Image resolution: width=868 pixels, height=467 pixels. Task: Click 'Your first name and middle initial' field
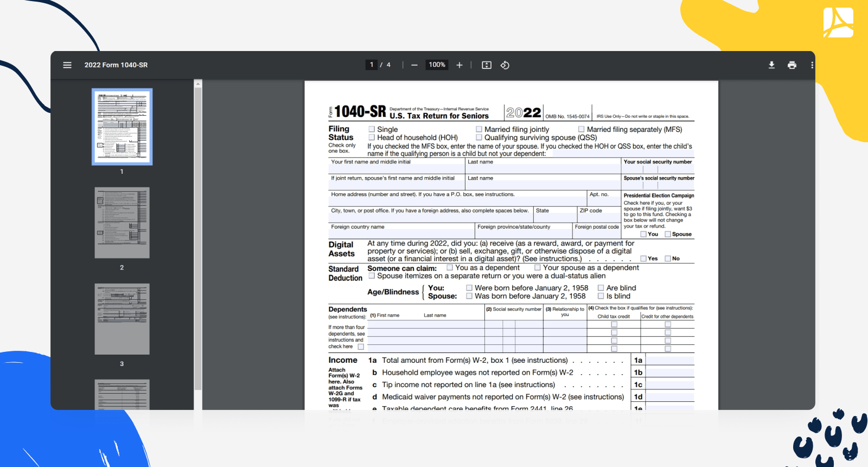tap(397, 169)
